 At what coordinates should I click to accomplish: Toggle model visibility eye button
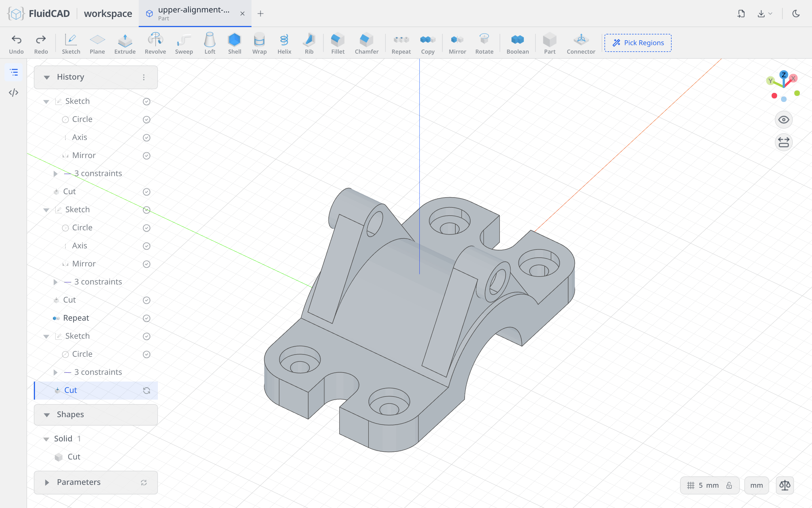784,120
